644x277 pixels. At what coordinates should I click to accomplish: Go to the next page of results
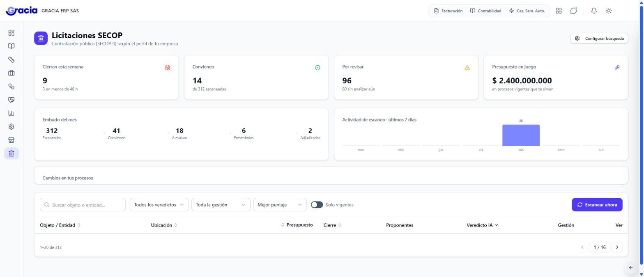click(x=617, y=247)
